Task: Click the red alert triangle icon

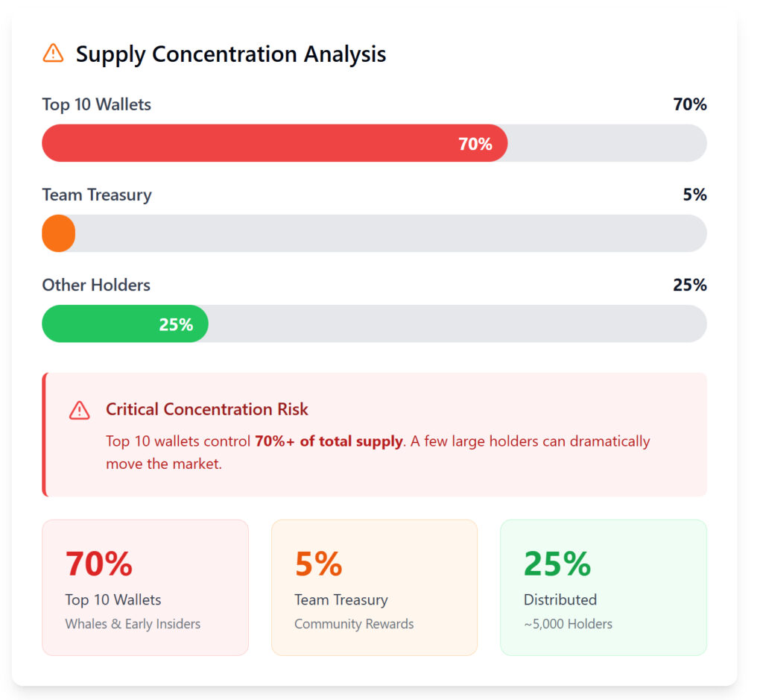Action: (80, 410)
